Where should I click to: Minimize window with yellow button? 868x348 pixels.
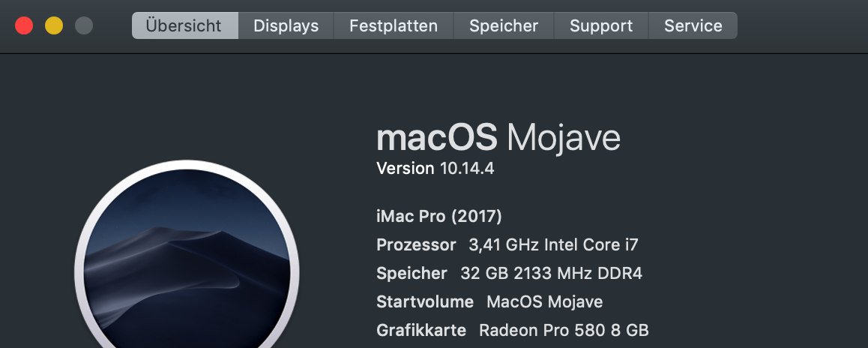tap(54, 25)
